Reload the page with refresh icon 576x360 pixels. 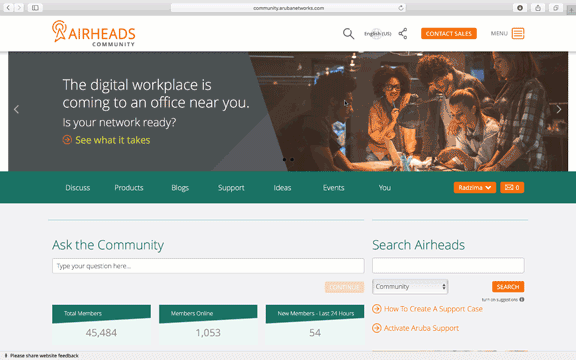pyautogui.click(x=401, y=8)
